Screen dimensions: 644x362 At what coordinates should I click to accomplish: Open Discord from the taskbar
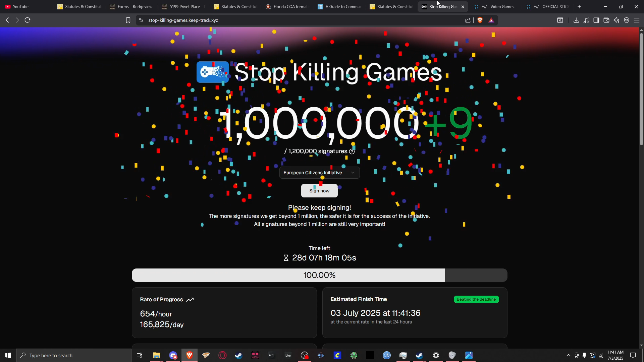pos(173,355)
